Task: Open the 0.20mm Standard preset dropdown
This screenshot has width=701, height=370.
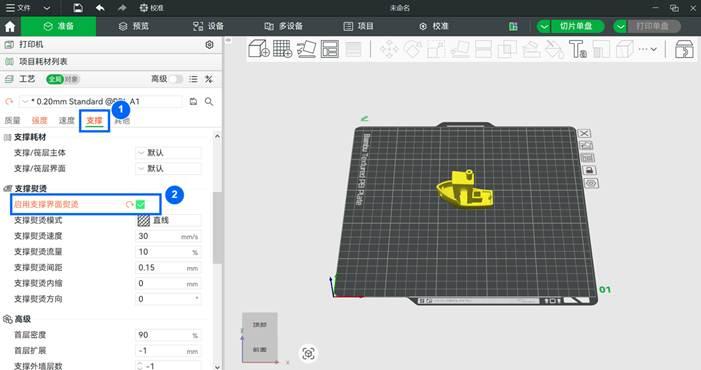Action: [x=101, y=101]
